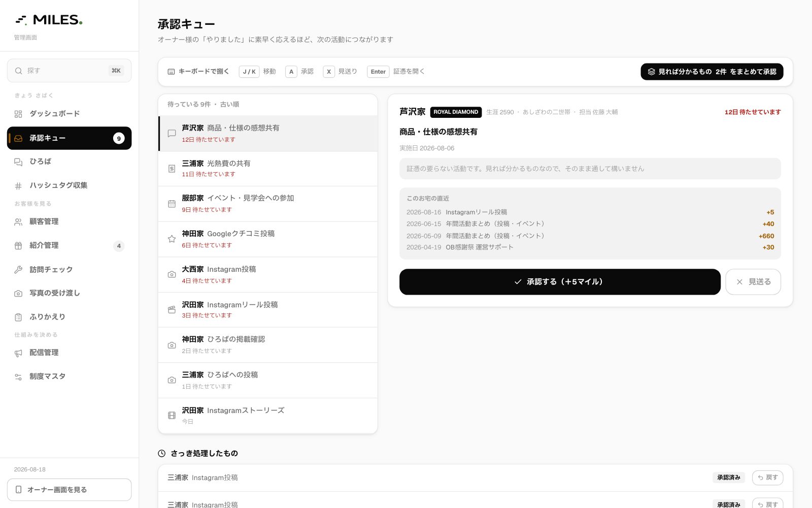
Task: Click the 待っている 9件 ・ 古い順 header
Action: (x=204, y=104)
